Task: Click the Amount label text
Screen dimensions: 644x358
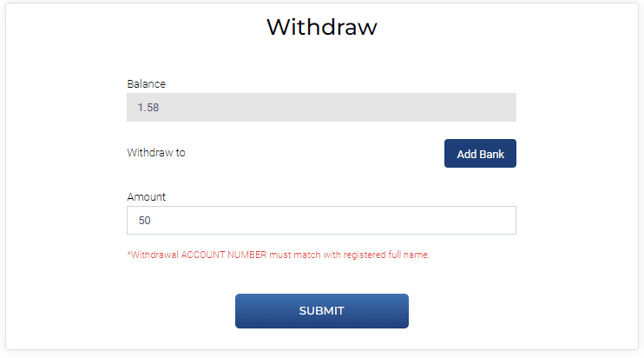Action: 146,197
